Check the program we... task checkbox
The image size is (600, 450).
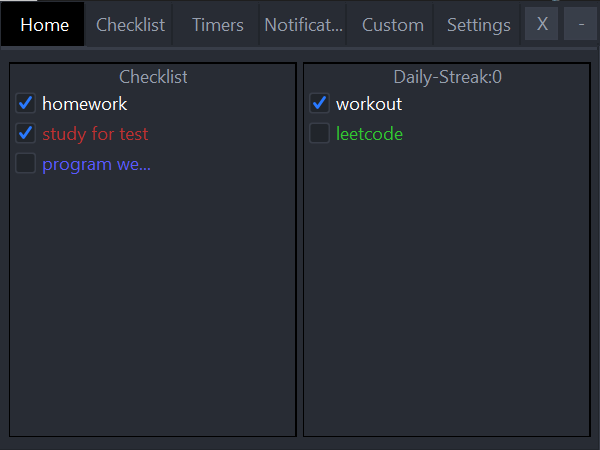[x=26, y=163]
